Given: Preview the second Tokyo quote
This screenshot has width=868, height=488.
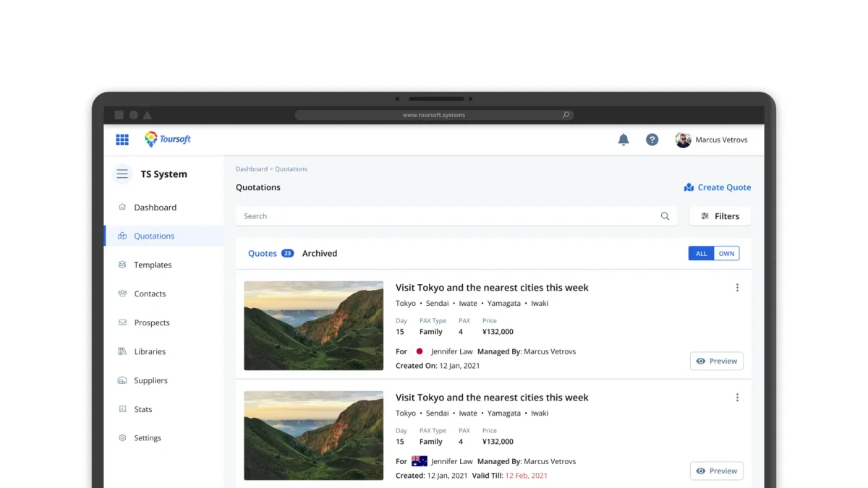Looking at the screenshot, I should 717,471.
